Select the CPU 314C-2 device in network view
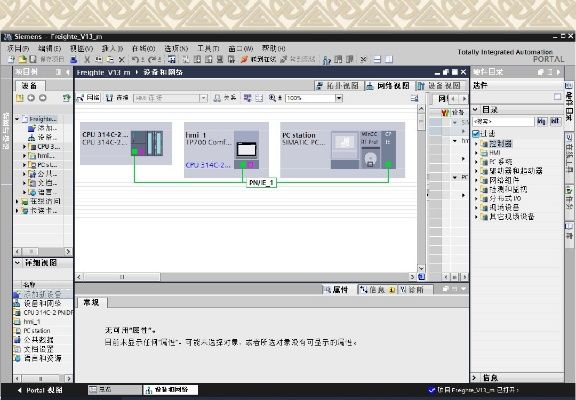 pos(126,143)
